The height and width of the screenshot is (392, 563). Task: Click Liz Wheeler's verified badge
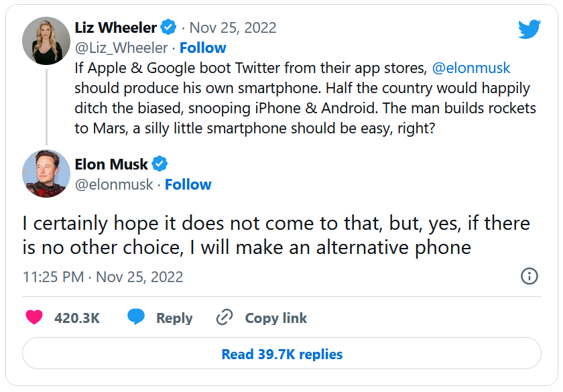click(x=169, y=28)
